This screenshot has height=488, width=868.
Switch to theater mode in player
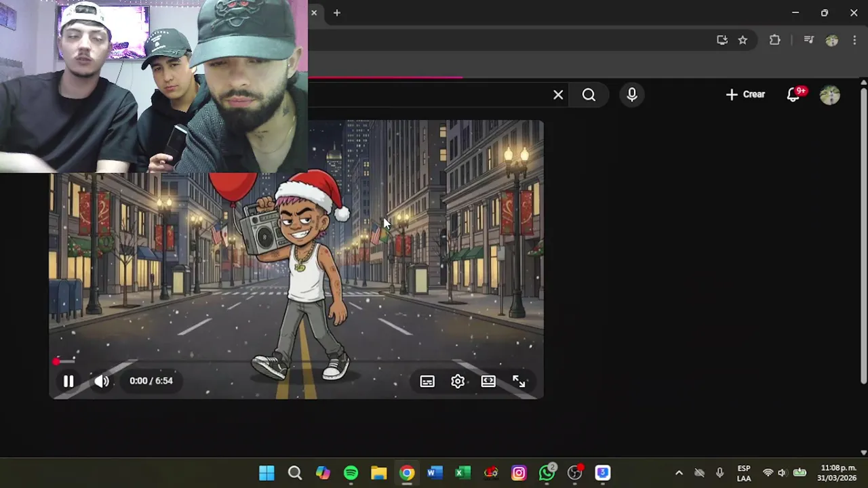point(488,382)
